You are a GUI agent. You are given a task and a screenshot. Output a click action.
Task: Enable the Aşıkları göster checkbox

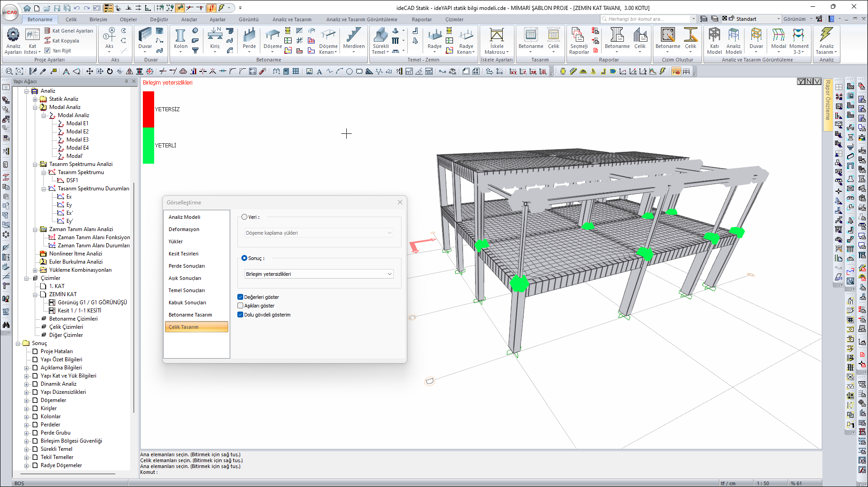coord(241,306)
